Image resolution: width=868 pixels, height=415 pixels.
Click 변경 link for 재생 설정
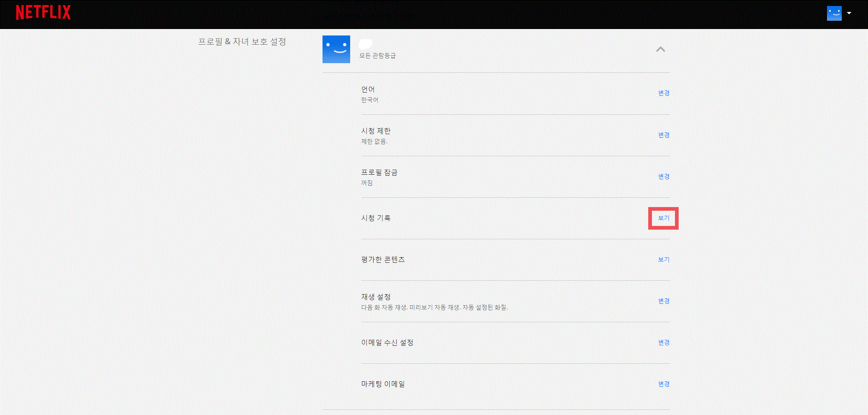(664, 301)
